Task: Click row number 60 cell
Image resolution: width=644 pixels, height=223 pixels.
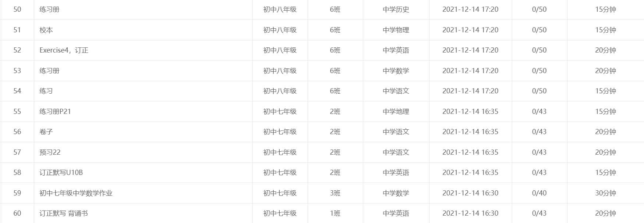Action: tap(17, 213)
